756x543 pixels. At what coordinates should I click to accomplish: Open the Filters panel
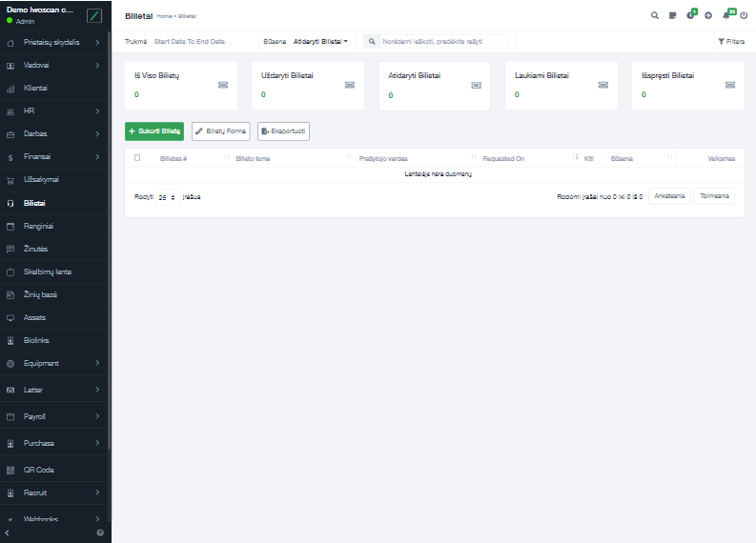731,42
